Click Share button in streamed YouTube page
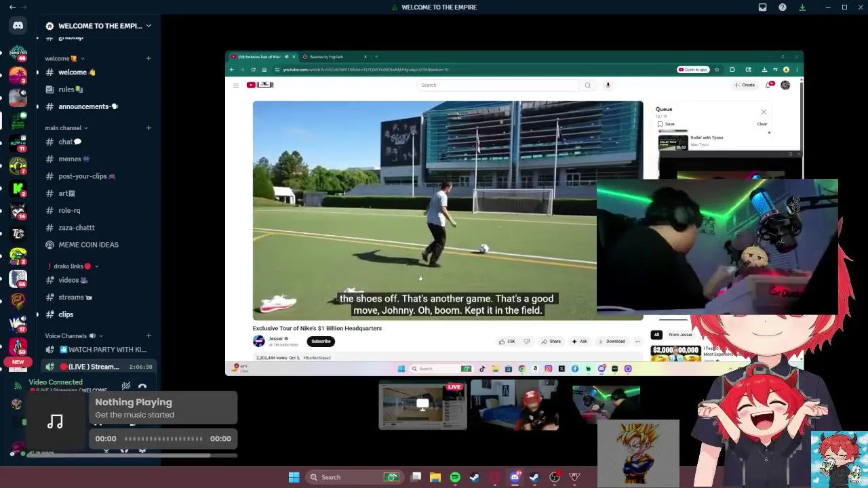Viewport: 868px width, 488px height. coord(551,342)
